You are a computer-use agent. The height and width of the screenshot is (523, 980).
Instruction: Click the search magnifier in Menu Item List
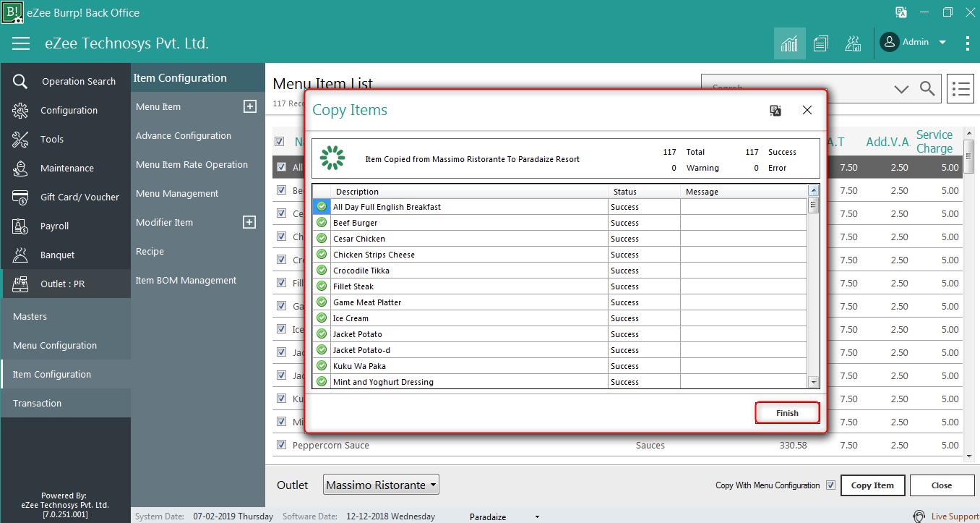[x=927, y=89]
